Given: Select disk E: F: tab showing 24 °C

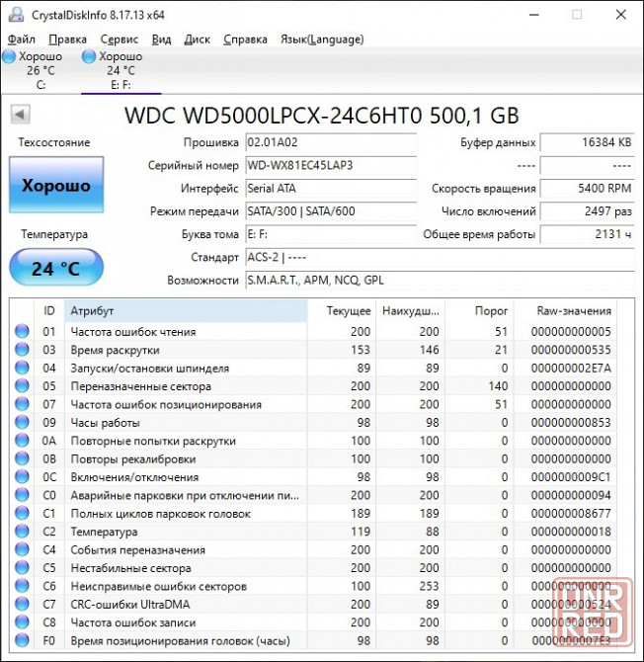Looking at the screenshot, I should [121, 70].
